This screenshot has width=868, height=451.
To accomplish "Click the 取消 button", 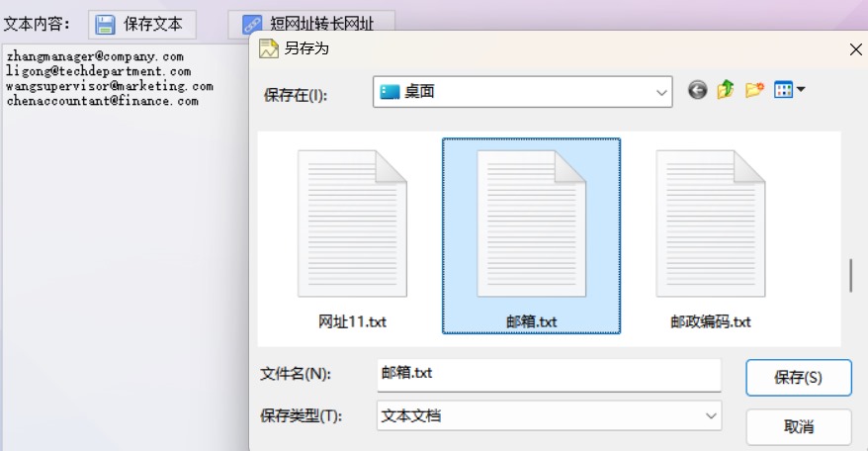I will (x=798, y=426).
